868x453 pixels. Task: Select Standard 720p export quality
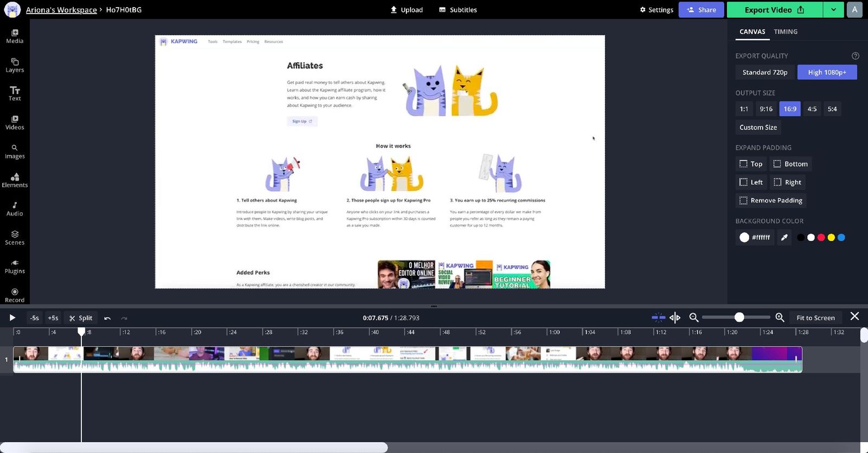click(764, 72)
